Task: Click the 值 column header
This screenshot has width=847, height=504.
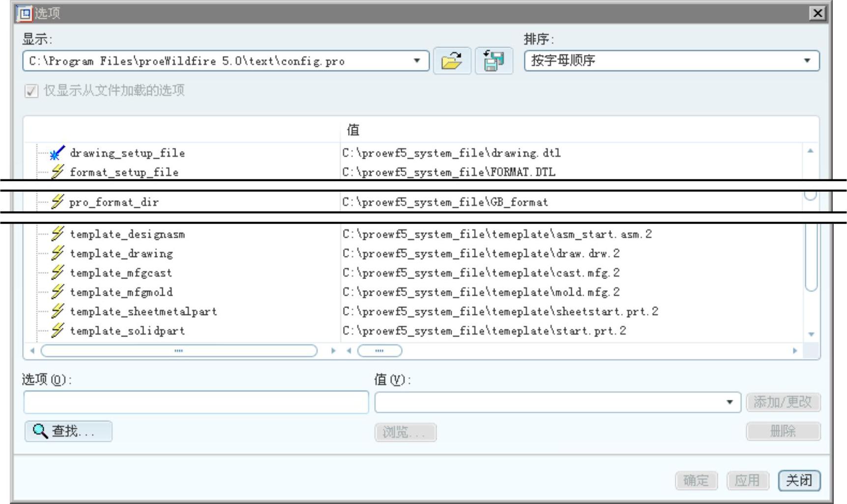Action: (x=353, y=130)
